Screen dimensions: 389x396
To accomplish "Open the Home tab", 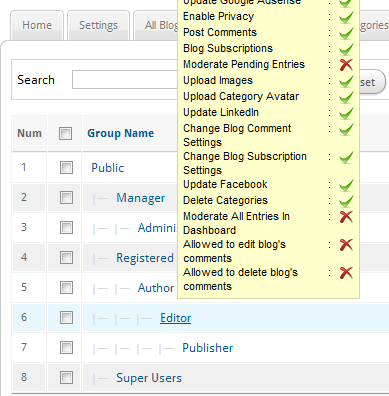I will pyautogui.click(x=37, y=25).
